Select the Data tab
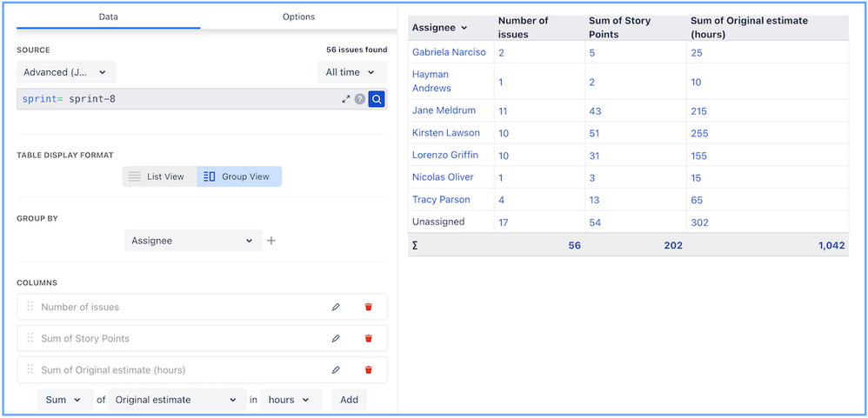This screenshot has width=868, height=418. click(x=109, y=17)
